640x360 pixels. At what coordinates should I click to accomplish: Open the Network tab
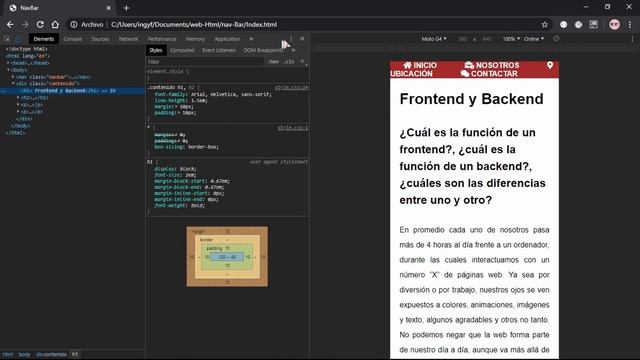click(128, 39)
